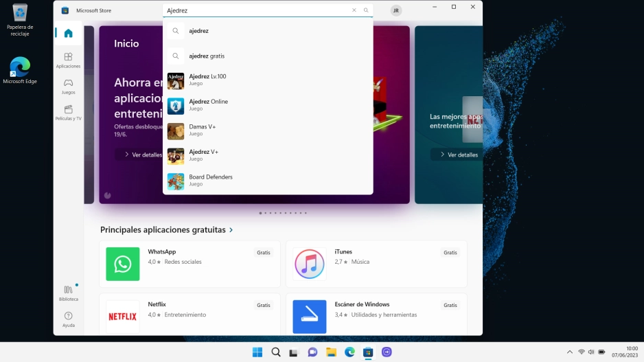This screenshot has width=644, height=362.
Task: Click the Escáner de Windows title
Action: [362, 304]
